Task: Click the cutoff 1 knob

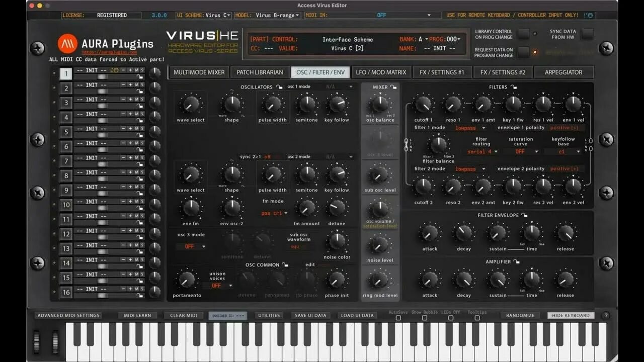Action: tap(423, 105)
